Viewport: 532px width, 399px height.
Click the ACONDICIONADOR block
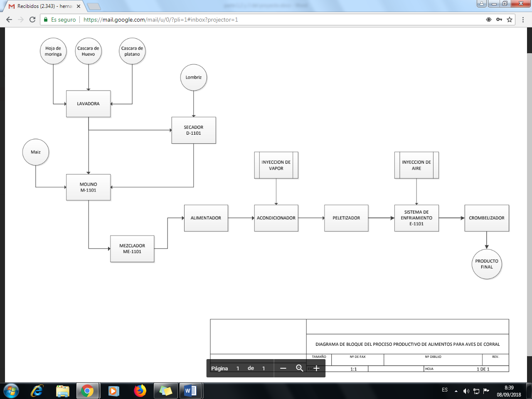[x=276, y=218]
